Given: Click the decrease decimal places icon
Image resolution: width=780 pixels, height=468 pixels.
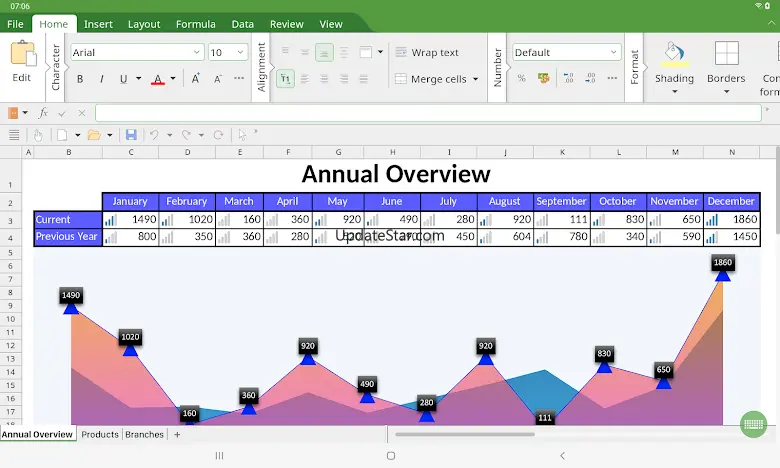Looking at the screenshot, I should pyautogui.click(x=590, y=78).
